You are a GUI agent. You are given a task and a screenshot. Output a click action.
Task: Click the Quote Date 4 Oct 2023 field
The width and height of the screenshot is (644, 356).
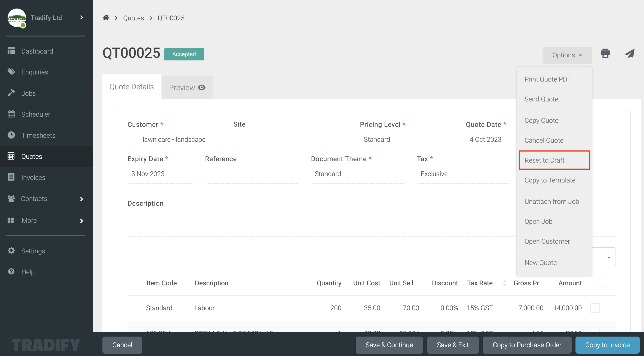[x=491, y=139]
